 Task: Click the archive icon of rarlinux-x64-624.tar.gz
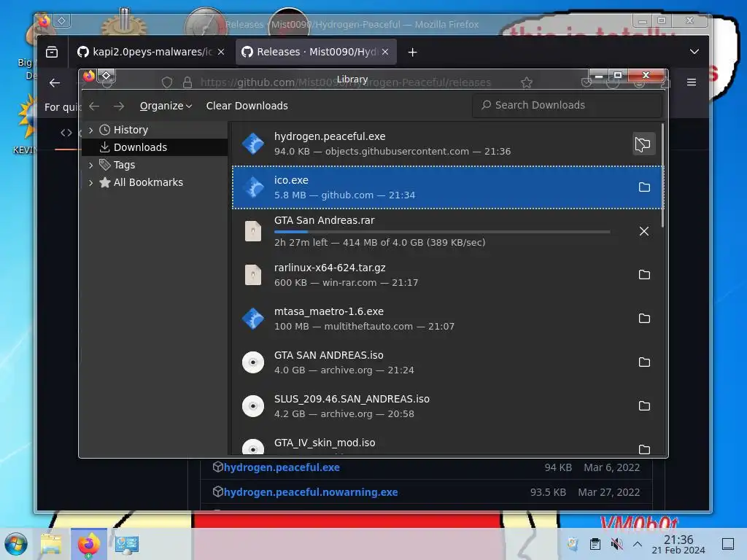click(x=253, y=275)
